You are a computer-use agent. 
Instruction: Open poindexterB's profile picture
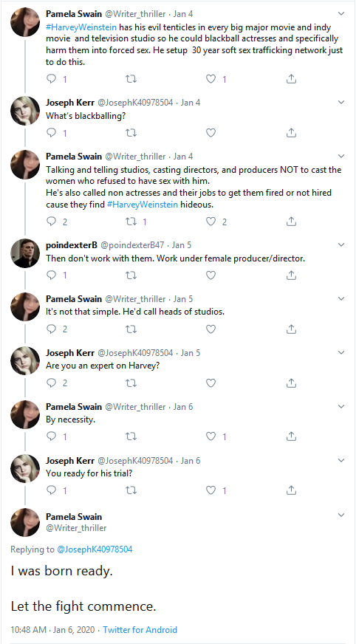pyautogui.click(x=25, y=253)
